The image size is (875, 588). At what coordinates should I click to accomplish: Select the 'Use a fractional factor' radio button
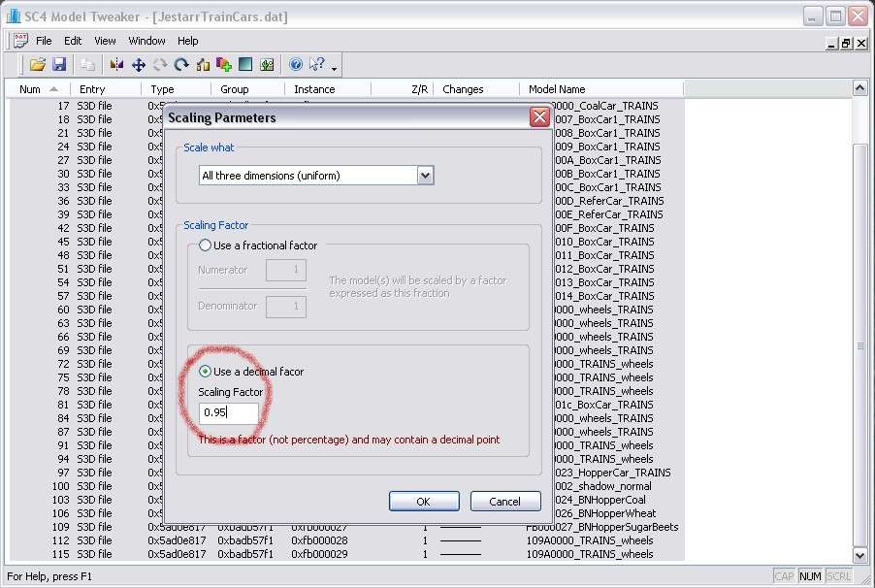tap(205, 245)
